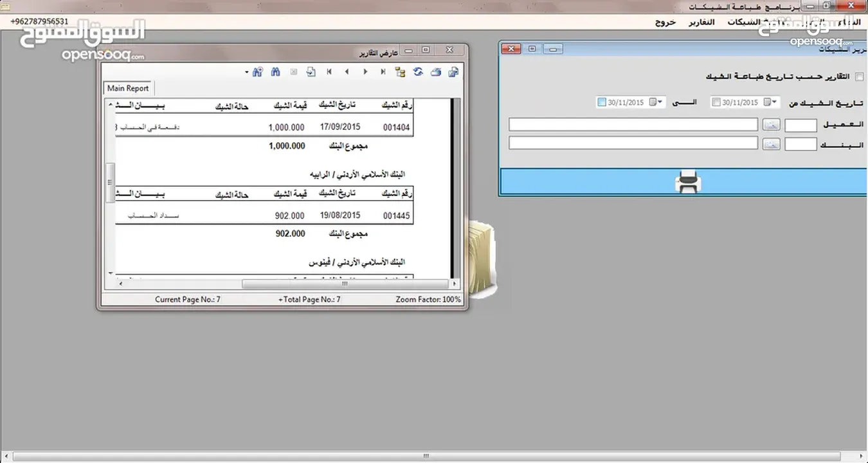The width and height of the screenshot is (868, 463).
Task: Click 'Current Page No.: 7' status text
Action: [x=188, y=300]
